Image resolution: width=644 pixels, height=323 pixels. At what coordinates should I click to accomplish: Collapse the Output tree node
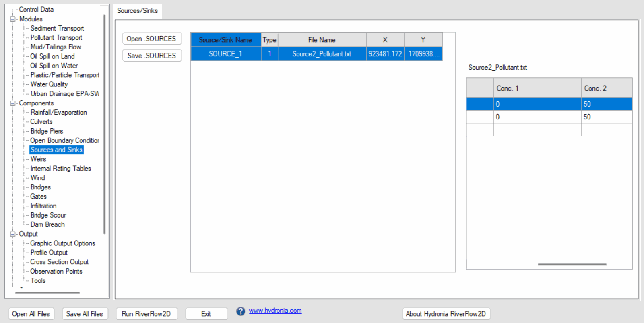pos(13,234)
